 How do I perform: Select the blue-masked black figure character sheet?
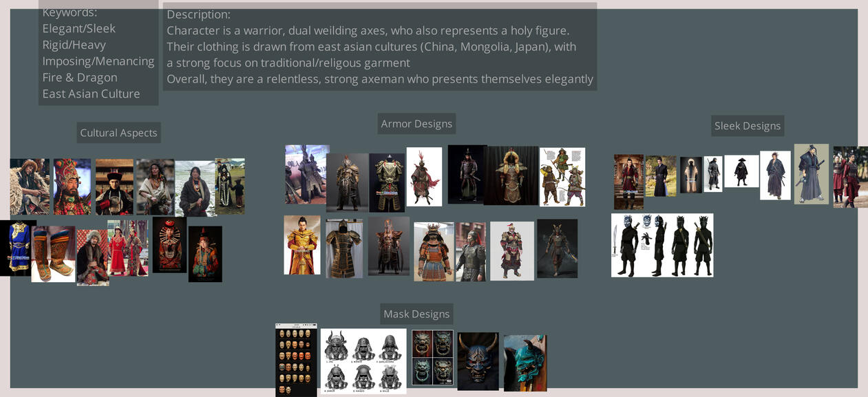[x=662, y=246]
